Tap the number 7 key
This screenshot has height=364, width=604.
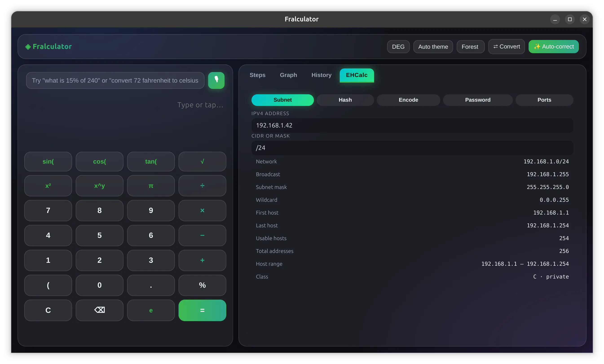[48, 211]
